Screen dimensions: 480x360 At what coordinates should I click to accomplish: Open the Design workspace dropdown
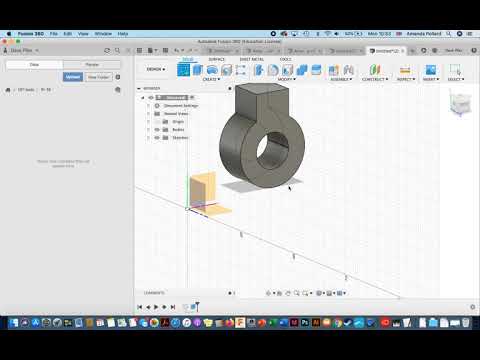coord(156,69)
